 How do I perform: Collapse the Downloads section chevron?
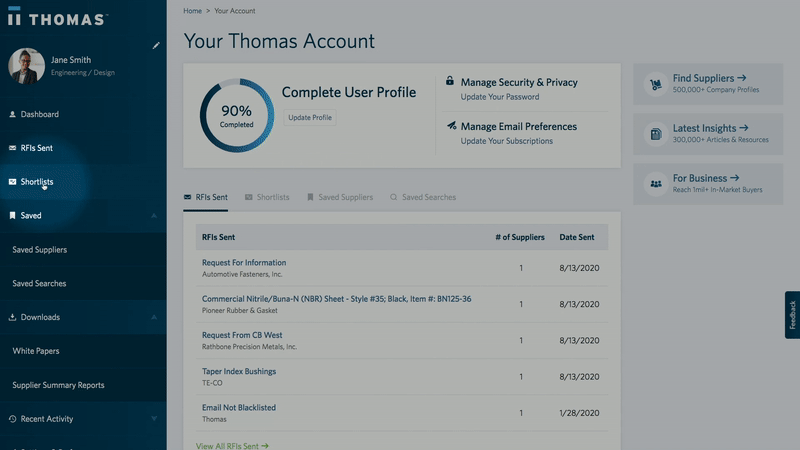[154, 318]
